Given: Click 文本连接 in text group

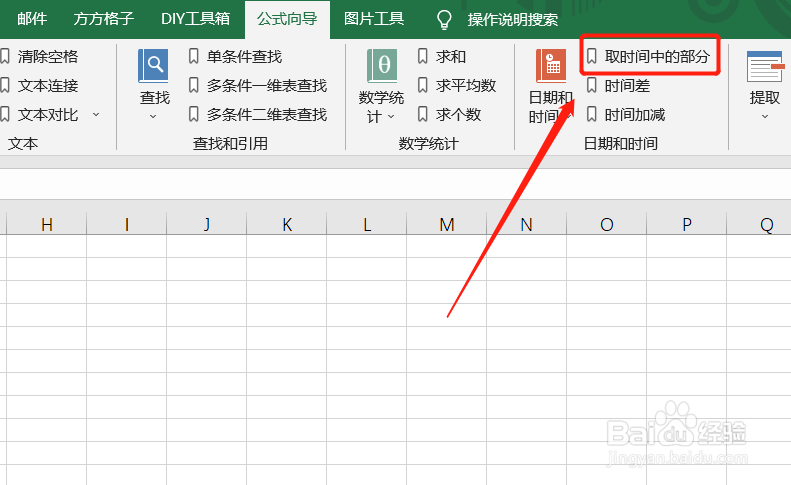Looking at the screenshot, I should 39,86.
